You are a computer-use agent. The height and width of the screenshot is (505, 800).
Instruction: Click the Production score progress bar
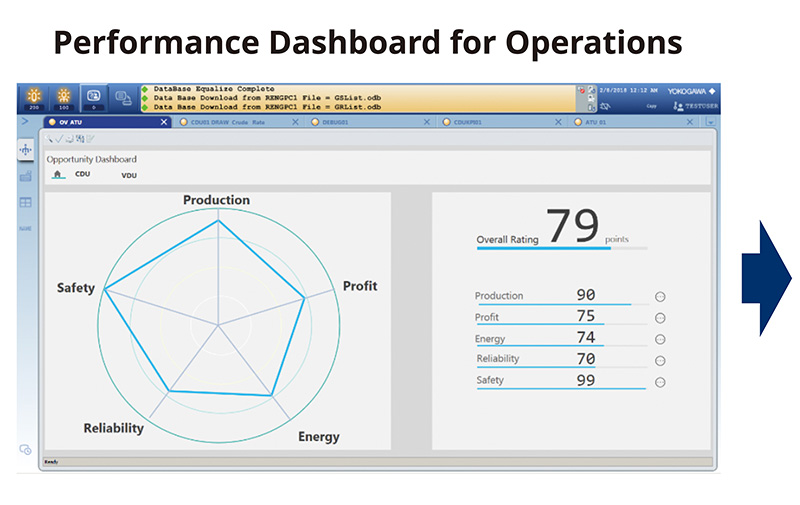562,305
